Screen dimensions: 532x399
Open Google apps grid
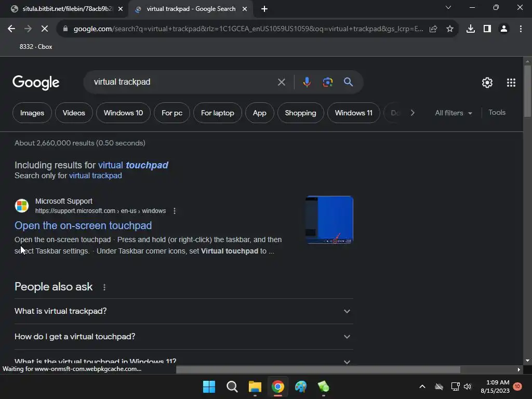coord(511,83)
